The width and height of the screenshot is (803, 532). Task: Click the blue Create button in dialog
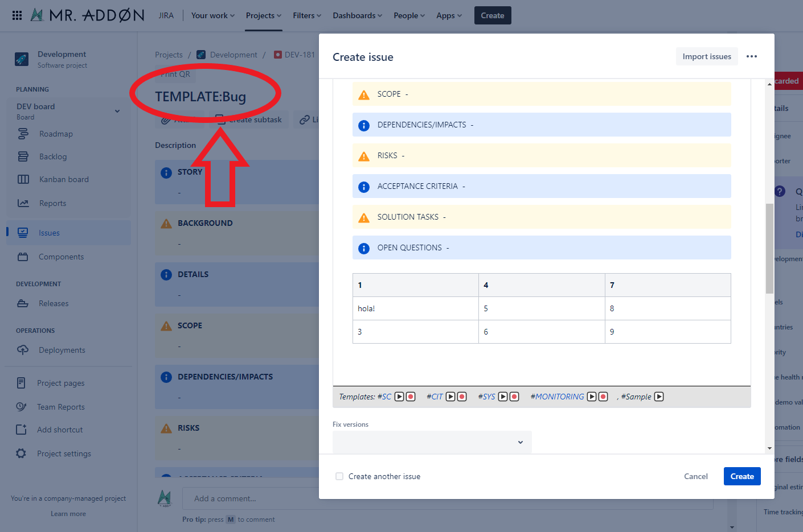741,476
